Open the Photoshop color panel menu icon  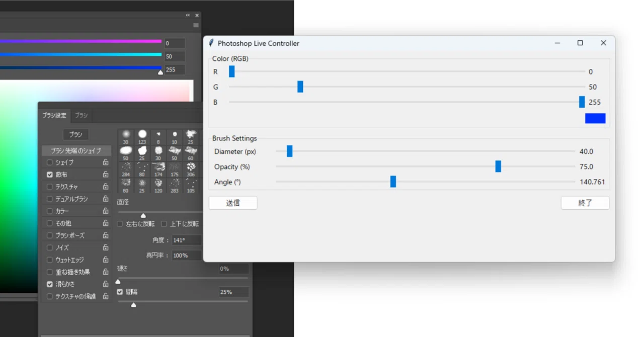196,25
